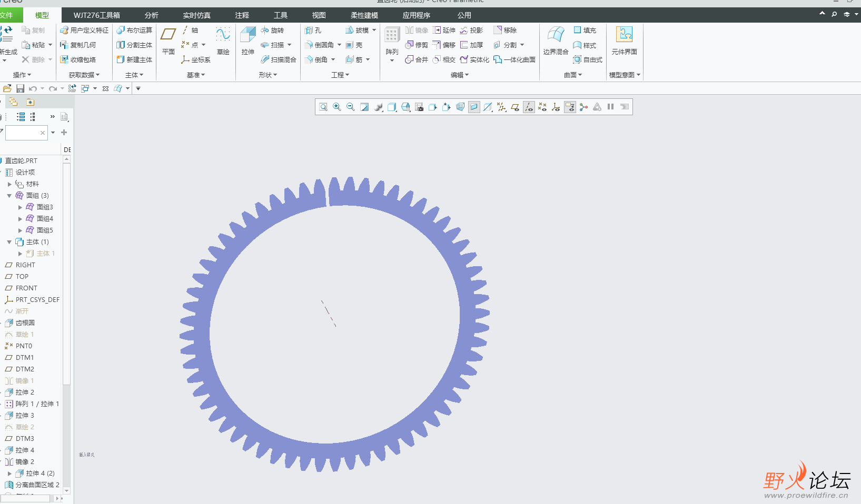Click the Zoom Out magnifier icon
Screen dimensions: 861x504
point(351,107)
